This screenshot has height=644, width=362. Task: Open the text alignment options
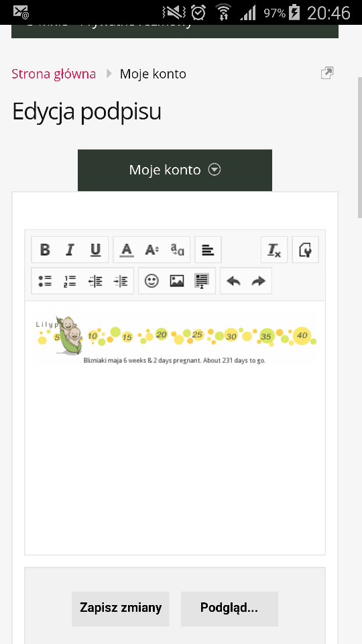(x=208, y=250)
